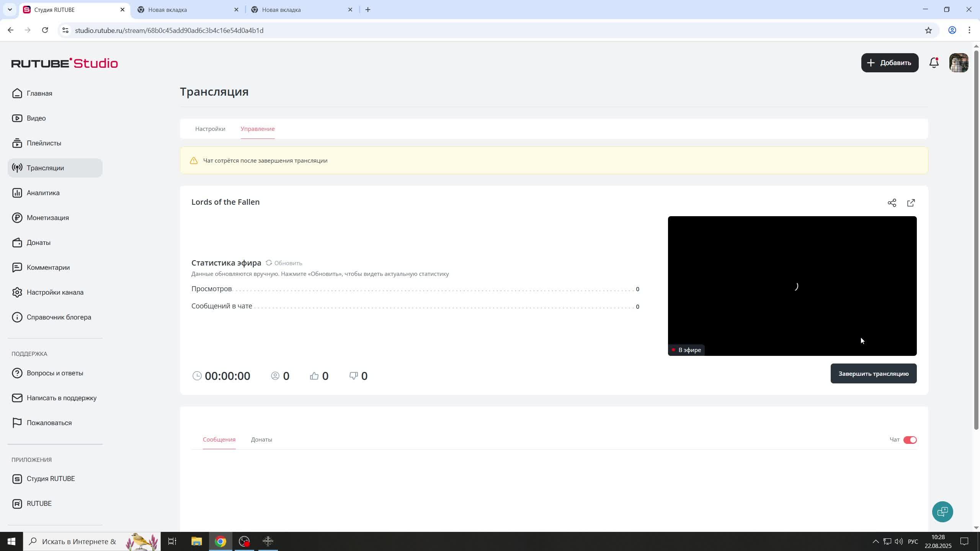
Task: Click the live stream preview player
Action: point(792,286)
